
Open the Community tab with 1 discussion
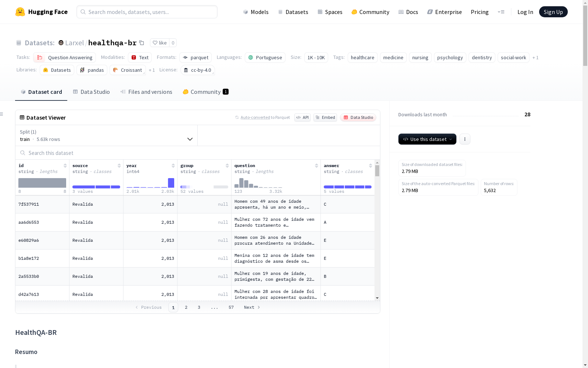(206, 92)
